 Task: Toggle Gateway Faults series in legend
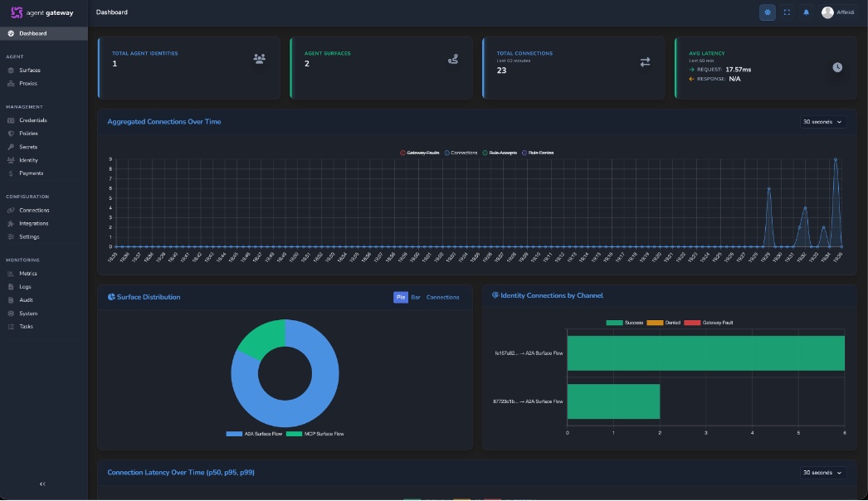(x=420, y=153)
